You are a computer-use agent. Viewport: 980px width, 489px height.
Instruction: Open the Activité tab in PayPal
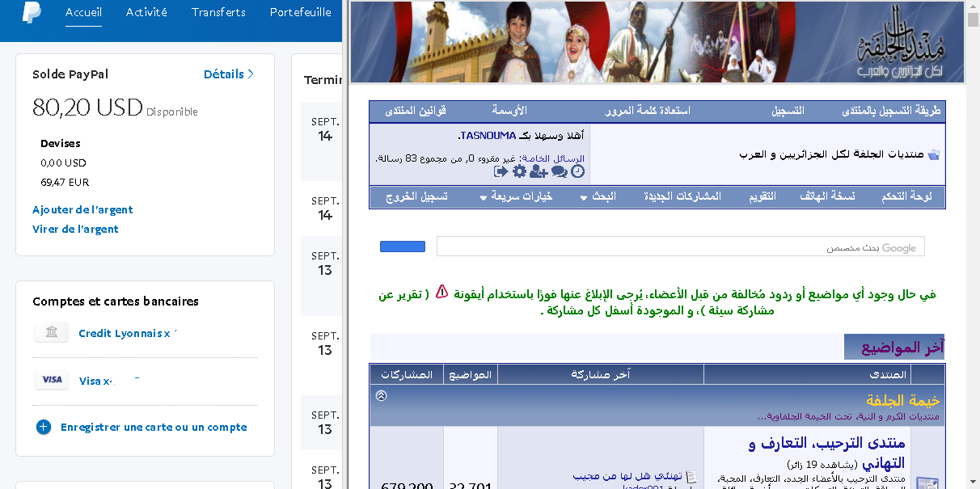146,12
